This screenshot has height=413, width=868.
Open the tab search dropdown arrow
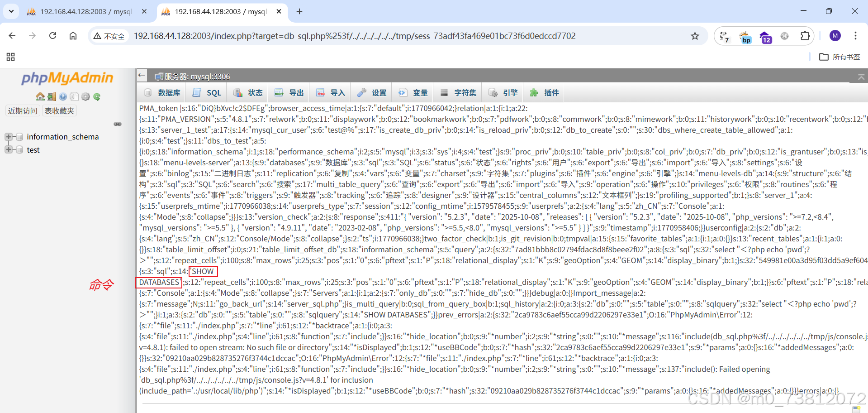point(11,11)
